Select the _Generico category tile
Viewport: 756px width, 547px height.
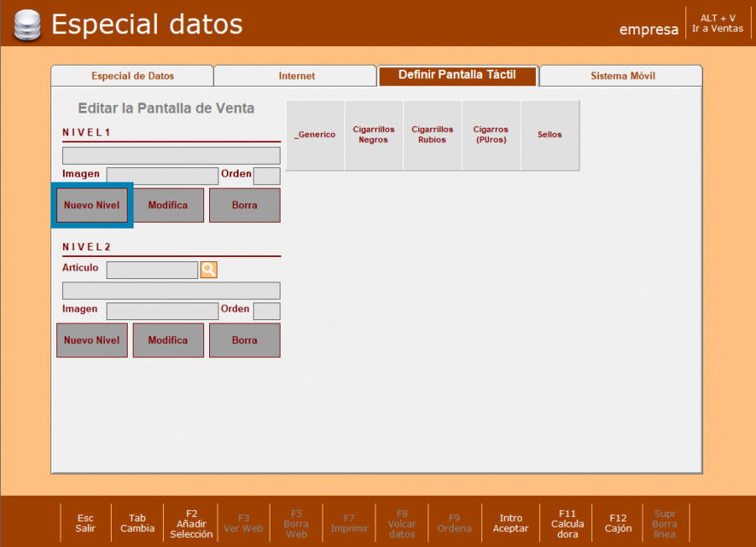coord(315,135)
